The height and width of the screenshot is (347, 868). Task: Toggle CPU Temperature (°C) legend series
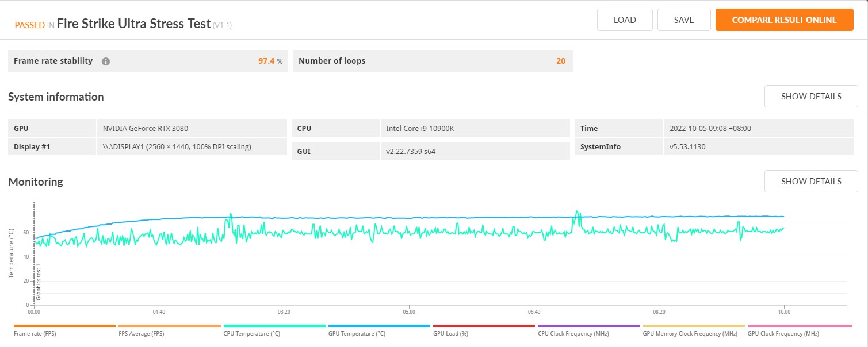[274, 330]
